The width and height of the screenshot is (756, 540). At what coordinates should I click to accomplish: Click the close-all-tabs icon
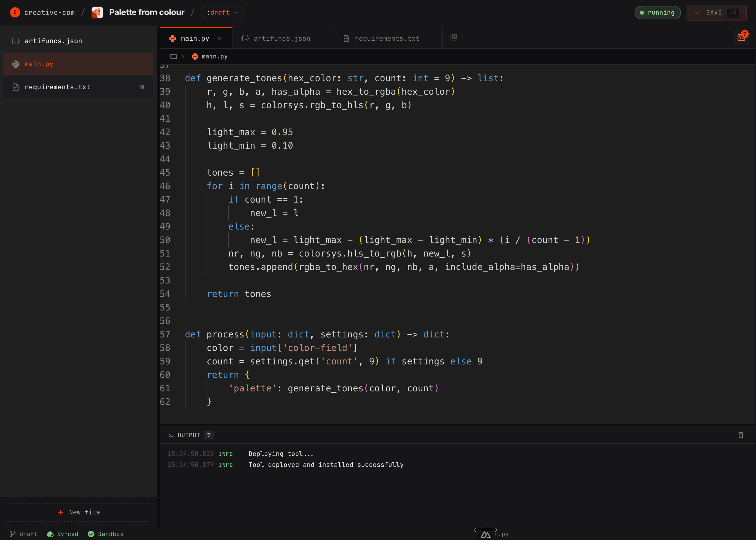[x=454, y=37]
